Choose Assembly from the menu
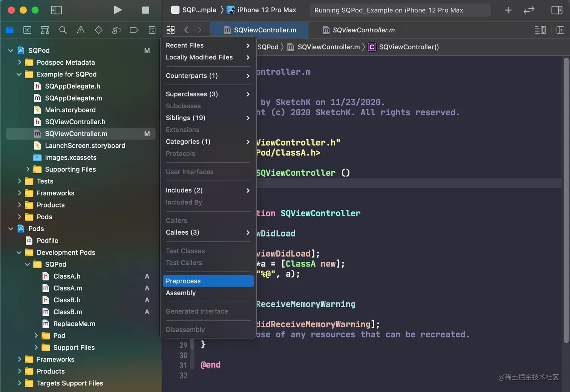This screenshot has height=392, width=570. point(208,293)
